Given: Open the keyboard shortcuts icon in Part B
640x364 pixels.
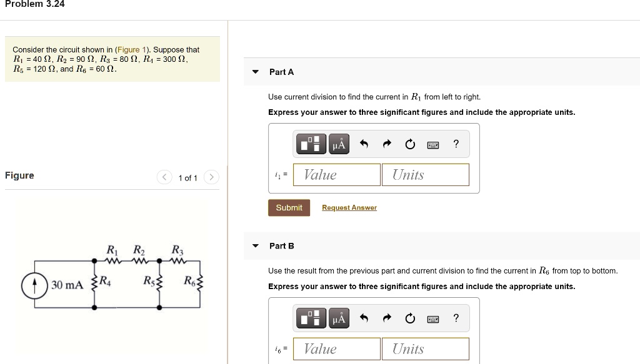Looking at the screenshot, I should [432, 318].
